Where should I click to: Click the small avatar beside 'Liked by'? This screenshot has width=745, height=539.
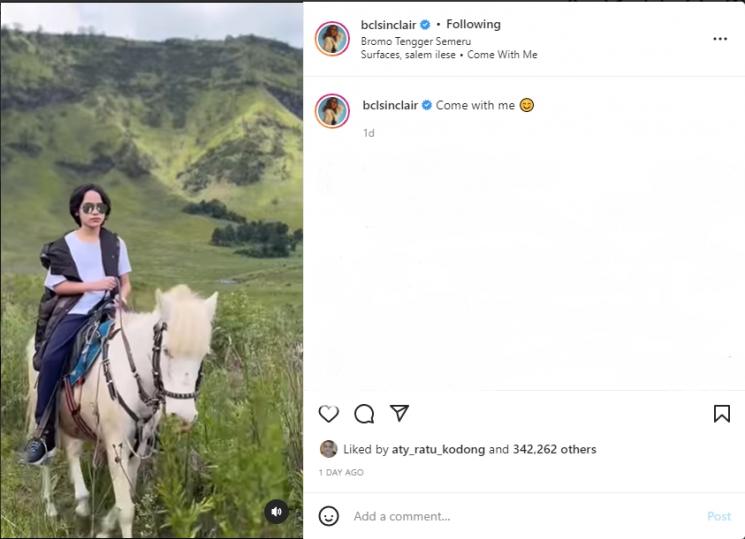[328, 449]
